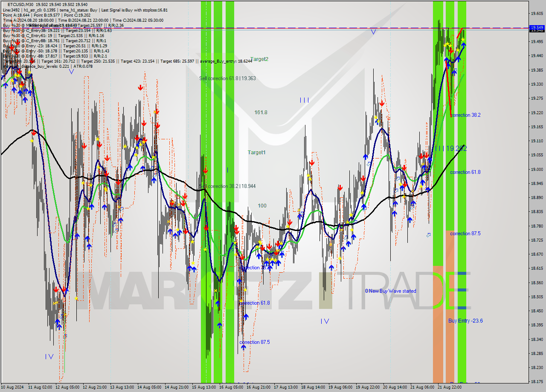The height and width of the screenshot is (392, 546).
Task: Click 'Buy %10 @ C_Entry38: 19.221' line
Action: pos(31,31)
